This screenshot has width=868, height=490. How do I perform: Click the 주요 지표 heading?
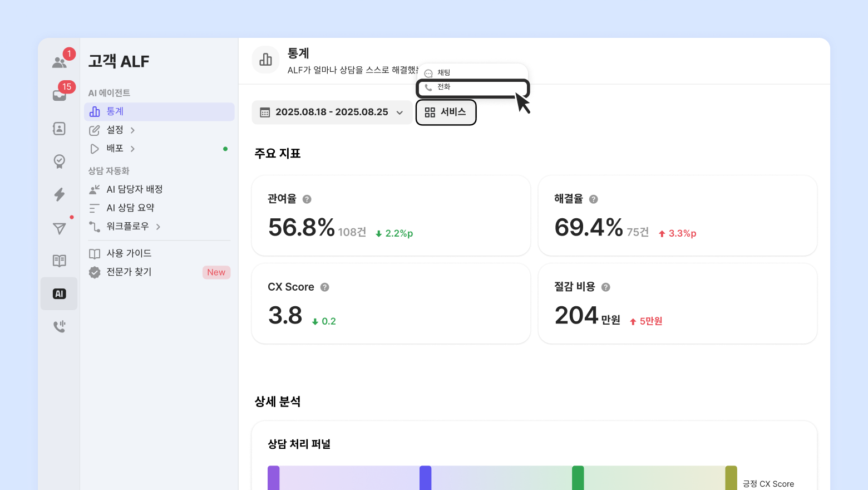[x=278, y=154]
